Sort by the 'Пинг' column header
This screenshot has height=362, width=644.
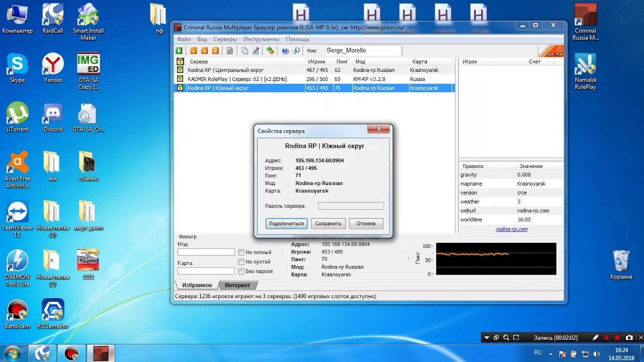(x=342, y=61)
